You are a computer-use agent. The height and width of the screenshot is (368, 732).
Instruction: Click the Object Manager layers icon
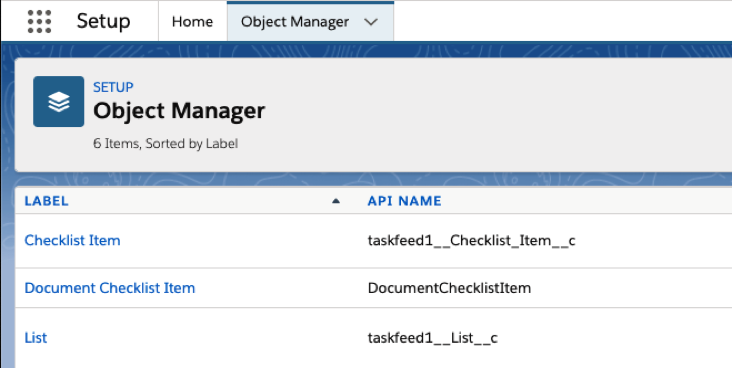pyautogui.click(x=59, y=101)
